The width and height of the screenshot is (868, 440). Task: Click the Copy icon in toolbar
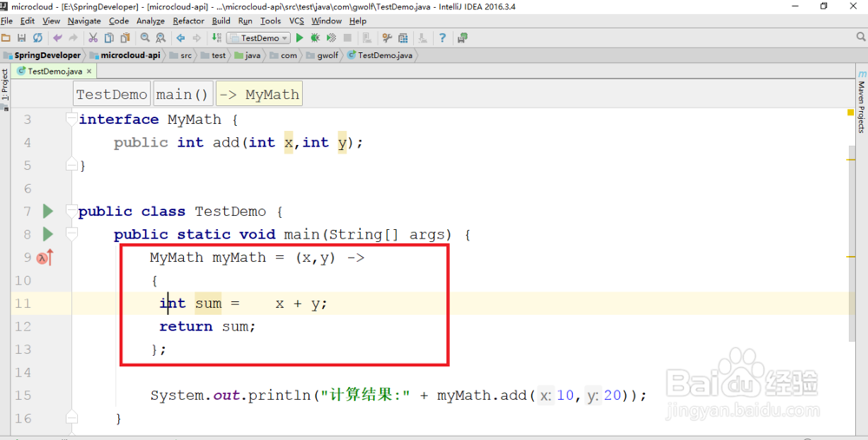click(x=109, y=37)
